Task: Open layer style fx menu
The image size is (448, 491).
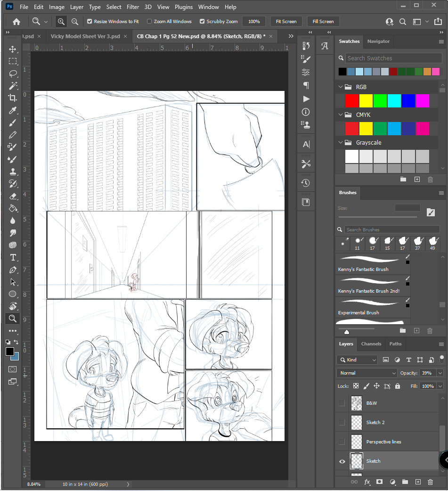Action: pos(367,482)
